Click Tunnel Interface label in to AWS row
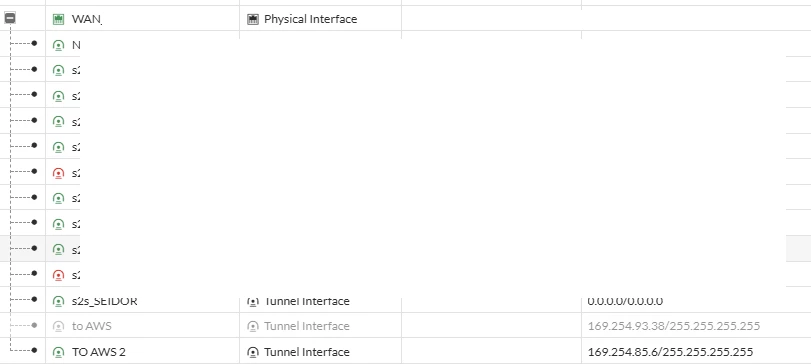Screen dimensions: 811x364 pos(307,326)
